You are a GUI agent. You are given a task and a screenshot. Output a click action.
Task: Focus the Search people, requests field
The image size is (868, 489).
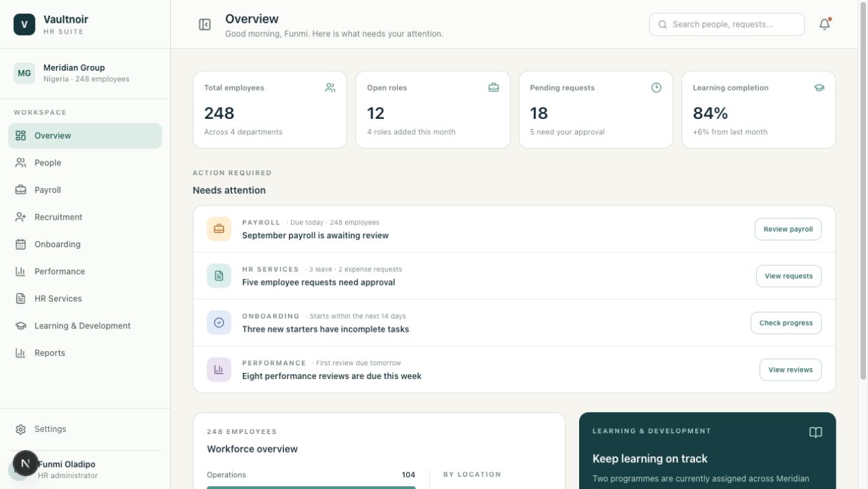(x=727, y=25)
